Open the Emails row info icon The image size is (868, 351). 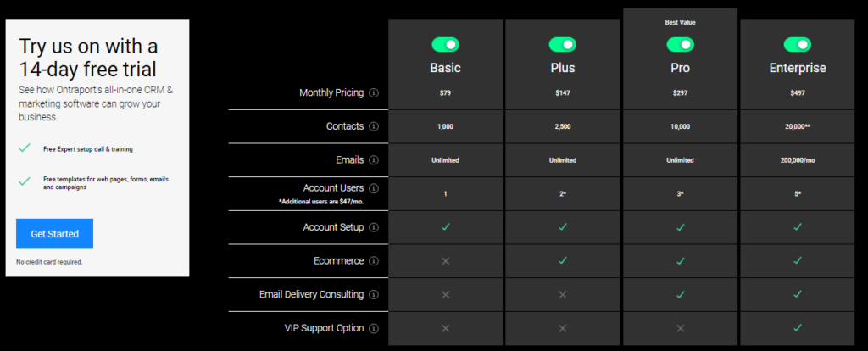(374, 159)
